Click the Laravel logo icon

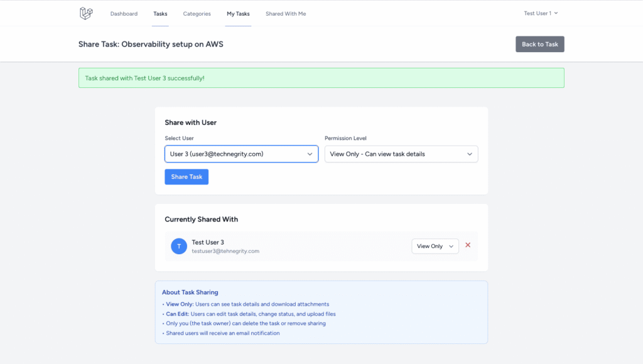(x=86, y=13)
